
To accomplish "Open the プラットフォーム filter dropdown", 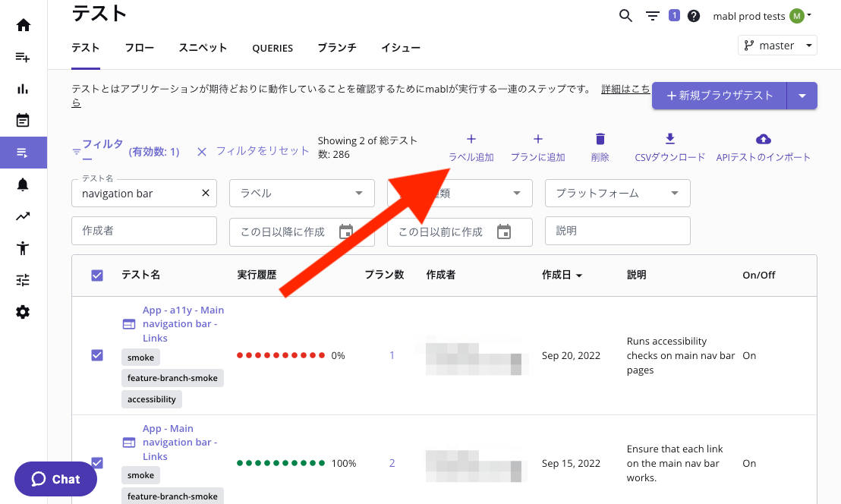I will (x=617, y=193).
